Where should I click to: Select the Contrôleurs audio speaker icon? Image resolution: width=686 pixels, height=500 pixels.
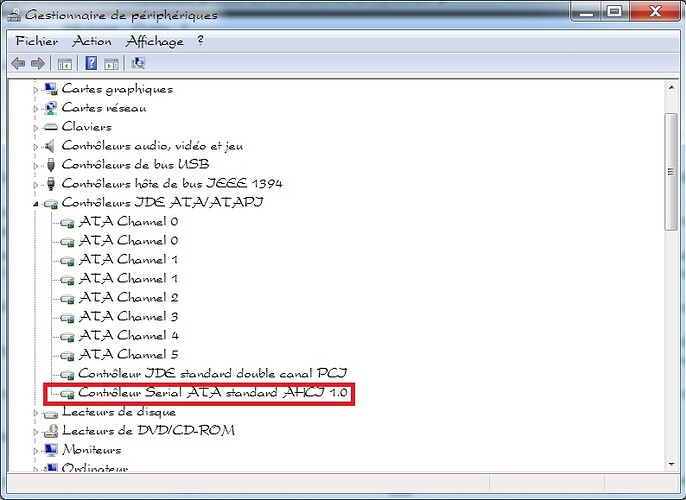(x=51, y=146)
